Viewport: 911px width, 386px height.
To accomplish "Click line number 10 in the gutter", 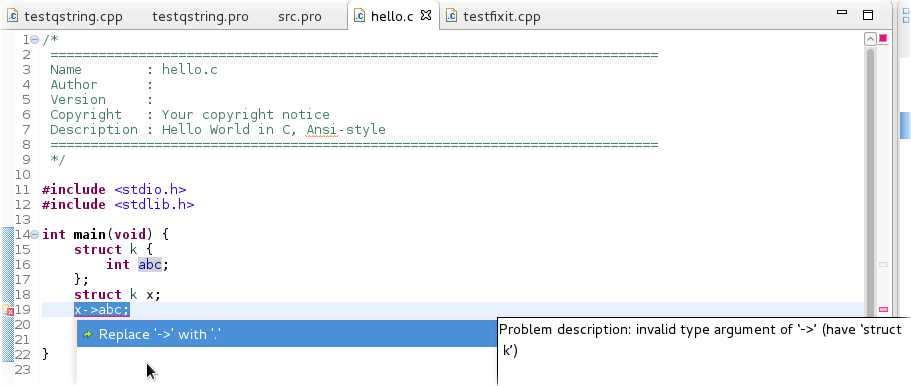I will point(22,174).
